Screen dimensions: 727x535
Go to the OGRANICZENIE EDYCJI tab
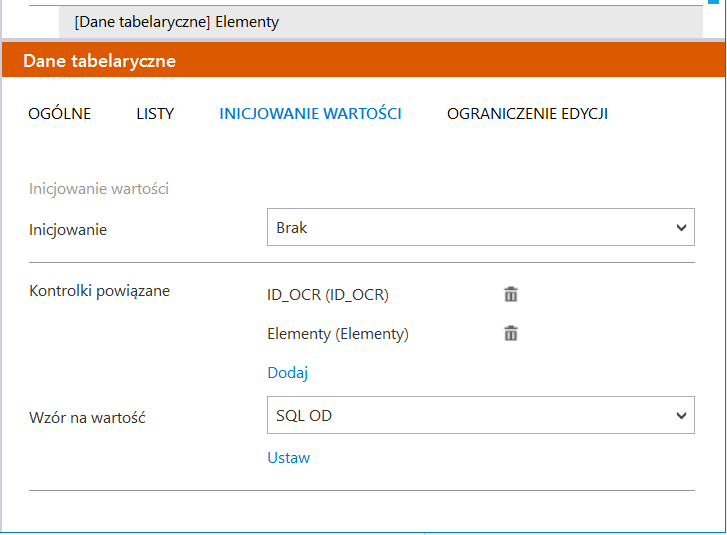(527, 113)
